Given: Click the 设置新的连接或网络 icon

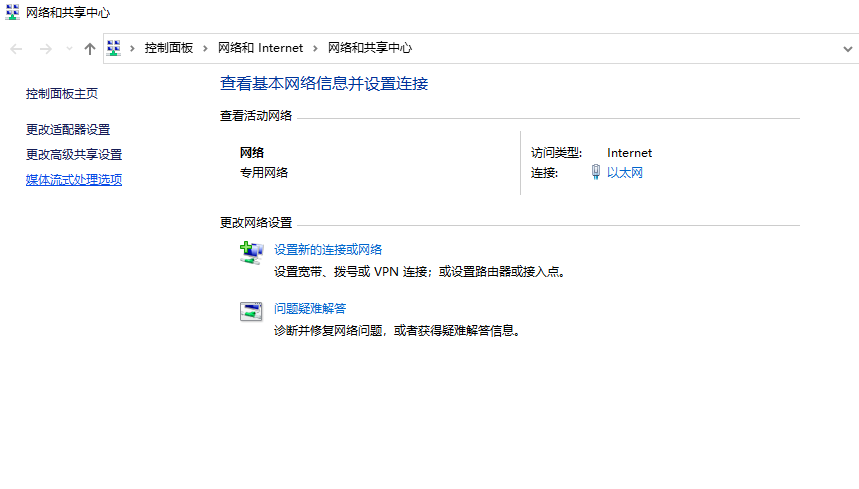Looking at the screenshot, I should 251,253.
